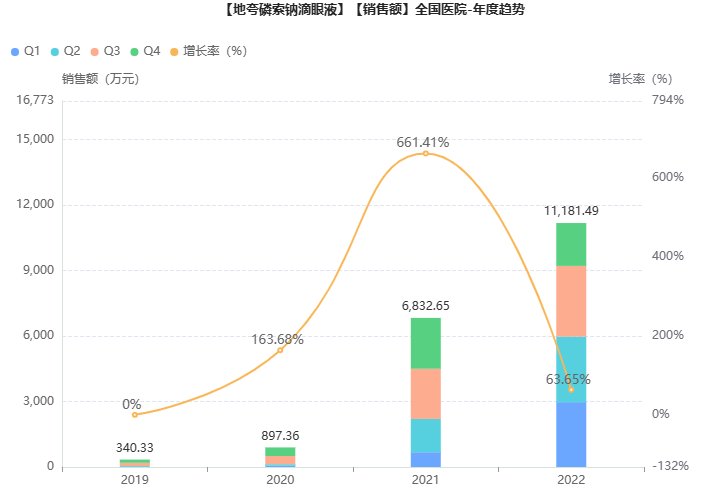Click the 661.41% growth rate point
Screen dimensions: 706x492
pyautogui.click(x=426, y=153)
